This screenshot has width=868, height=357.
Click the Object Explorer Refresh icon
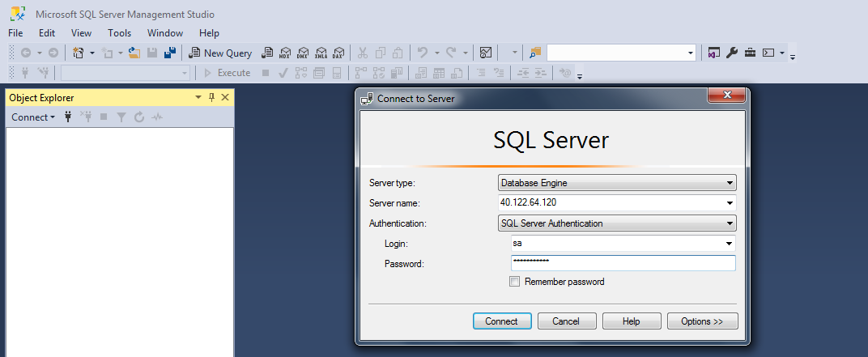coord(139,117)
